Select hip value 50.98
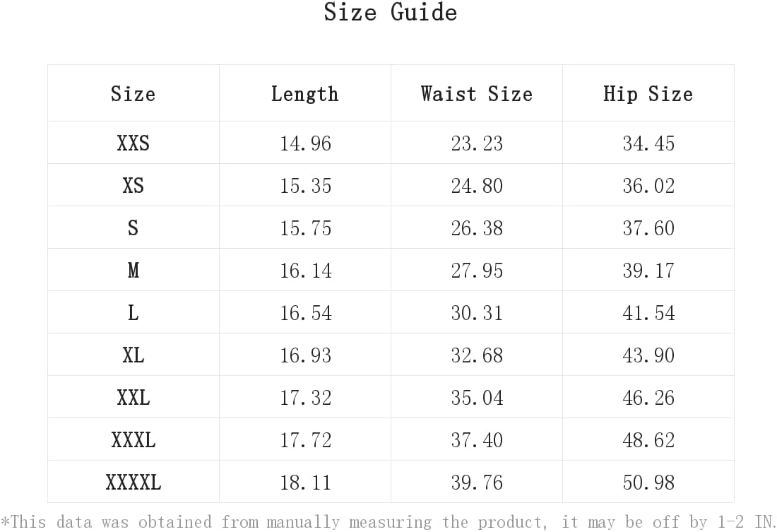The width and height of the screenshot is (777, 532). 648,483
